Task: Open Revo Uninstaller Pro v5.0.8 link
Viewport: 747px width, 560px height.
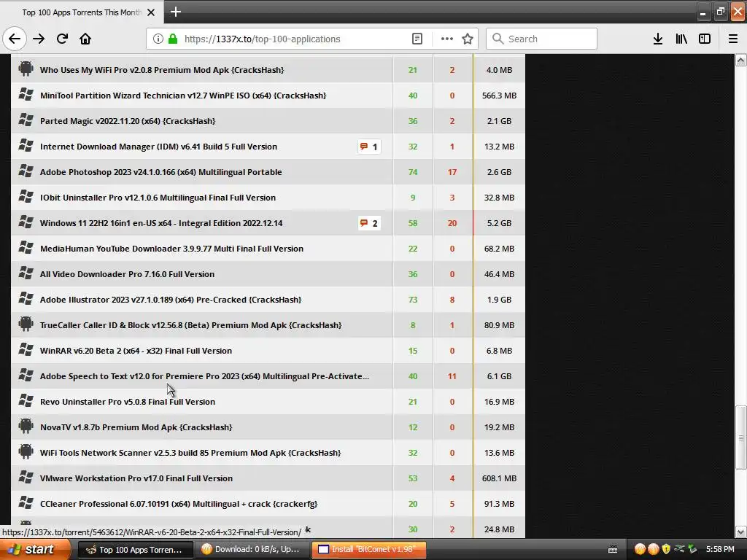Action: [128, 402]
